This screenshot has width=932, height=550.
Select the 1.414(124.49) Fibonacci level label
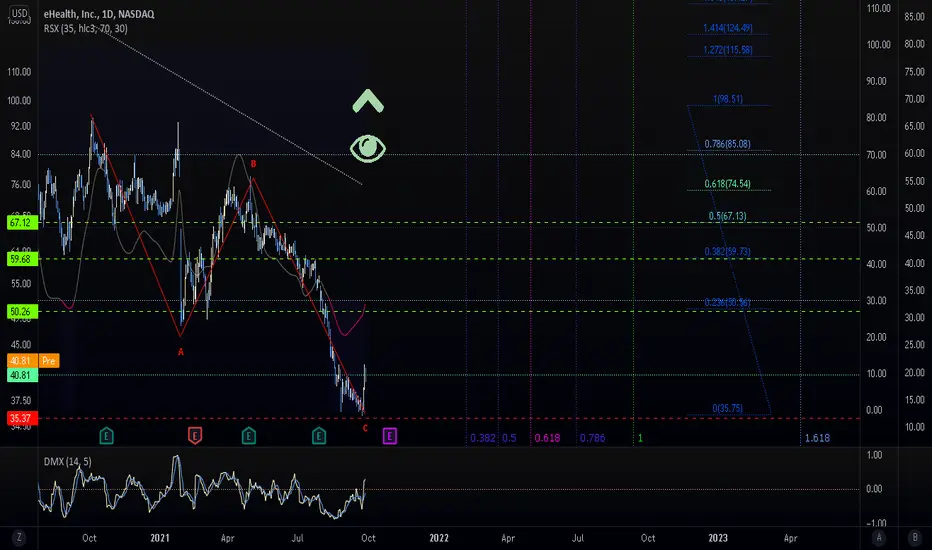(x=728, y=28)
